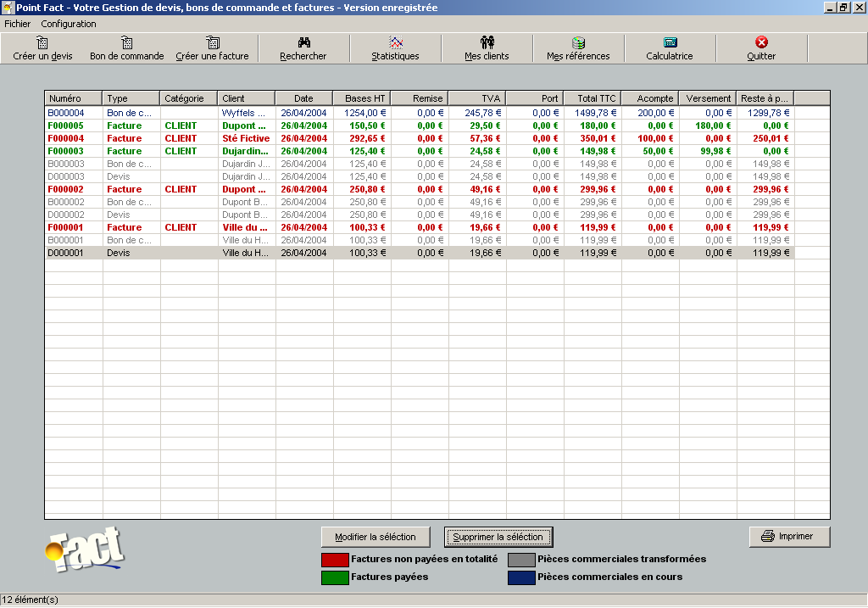Image resolution: width=868 pixels, height=608 pixels.
Task: Select quote row D000001
Action: tap(420, 253)
